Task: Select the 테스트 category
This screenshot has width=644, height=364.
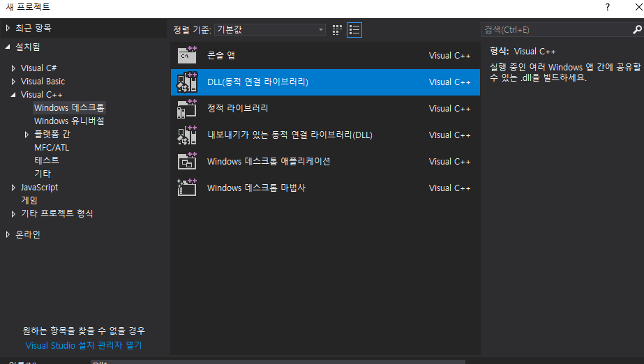Action: [x=47, y=160]
